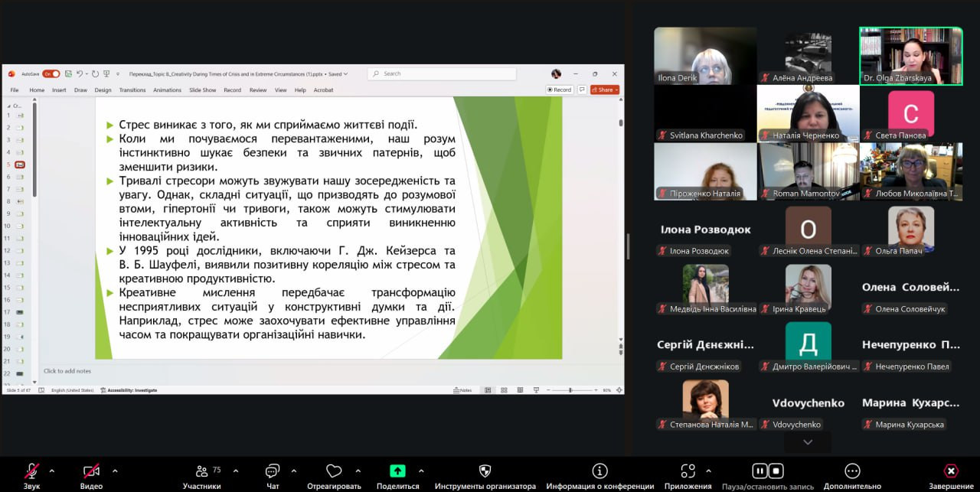Expand arrow next to Участники
The width and height of the screenshot is (980, 492).
tap(236, 471)
